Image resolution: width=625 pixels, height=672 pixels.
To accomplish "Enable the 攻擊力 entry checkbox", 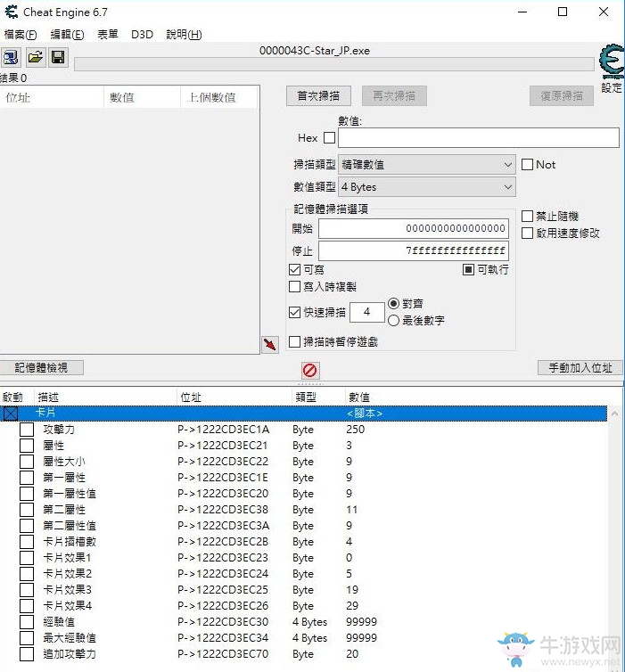I will tap(27, 430).
